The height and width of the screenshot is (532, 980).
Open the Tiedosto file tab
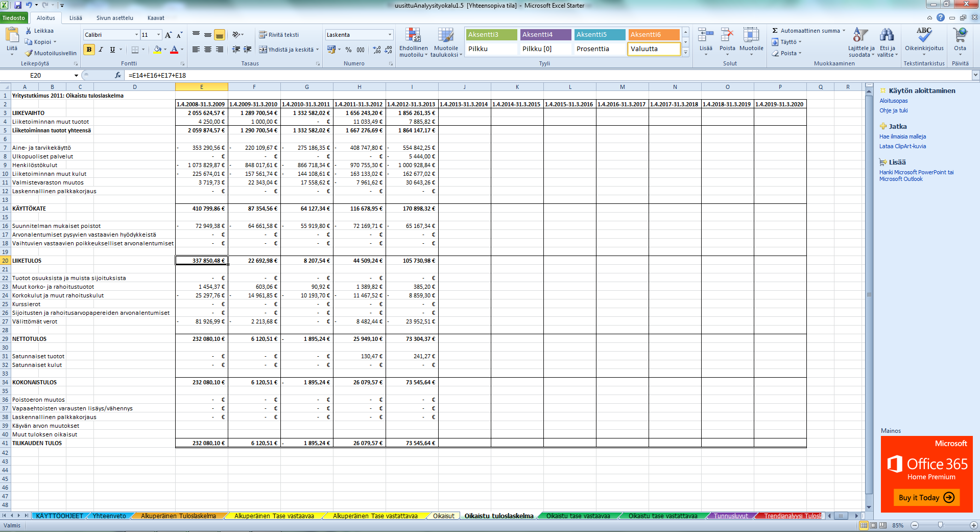[x=14, y=18]
